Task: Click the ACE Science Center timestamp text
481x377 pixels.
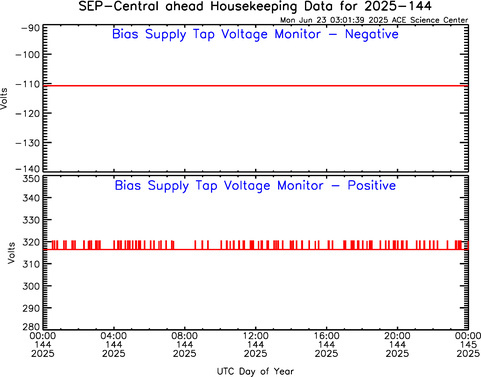Action: (374, 20)
